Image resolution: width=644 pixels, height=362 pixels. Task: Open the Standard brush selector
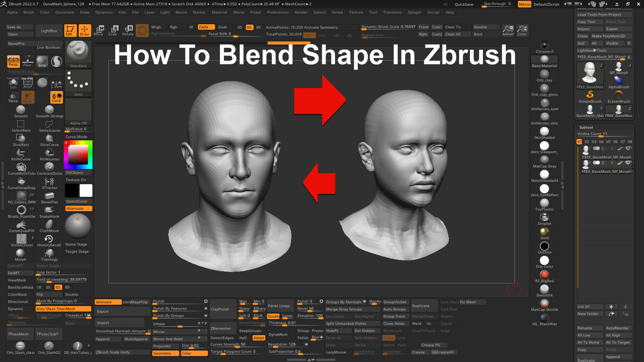click(x=78, y=54)
